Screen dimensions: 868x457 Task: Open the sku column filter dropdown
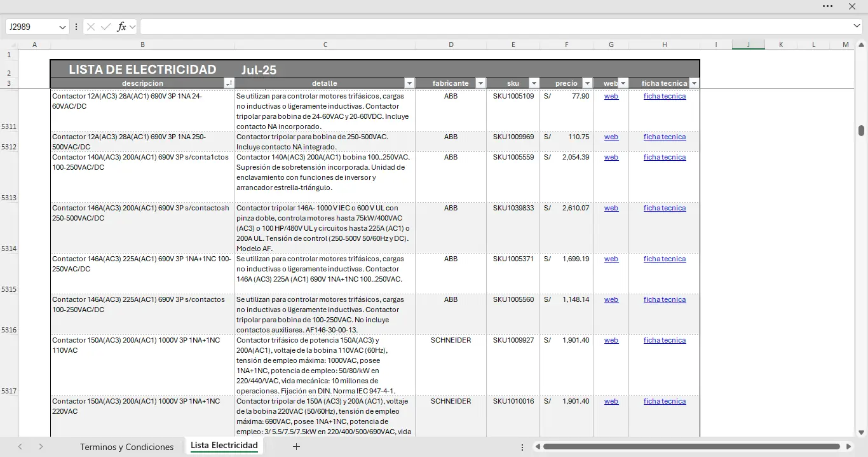[534, 83]
